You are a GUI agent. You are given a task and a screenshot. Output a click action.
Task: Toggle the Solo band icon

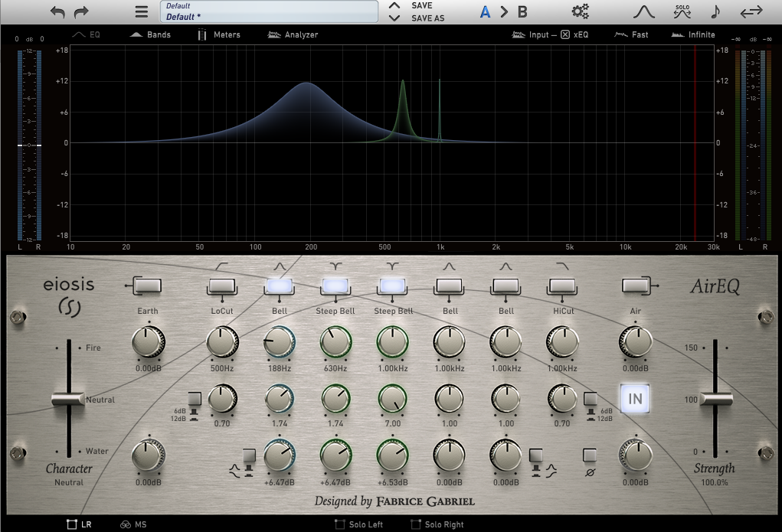pos(682,11)
